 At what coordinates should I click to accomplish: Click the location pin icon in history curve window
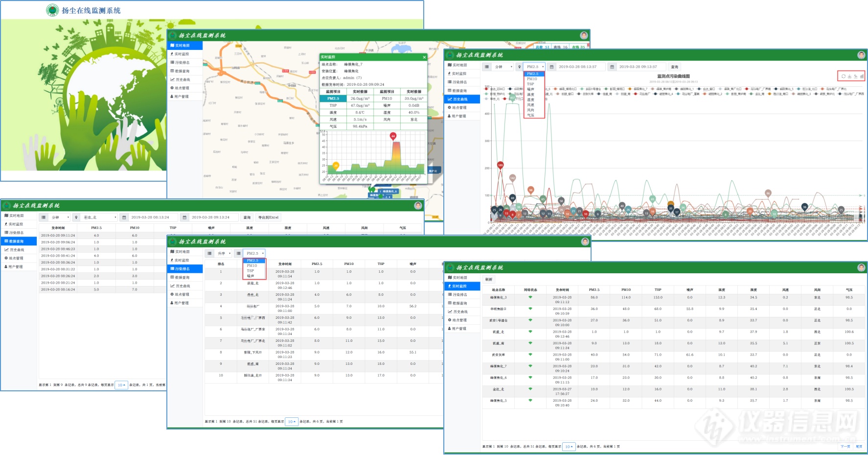coord(519,67)
